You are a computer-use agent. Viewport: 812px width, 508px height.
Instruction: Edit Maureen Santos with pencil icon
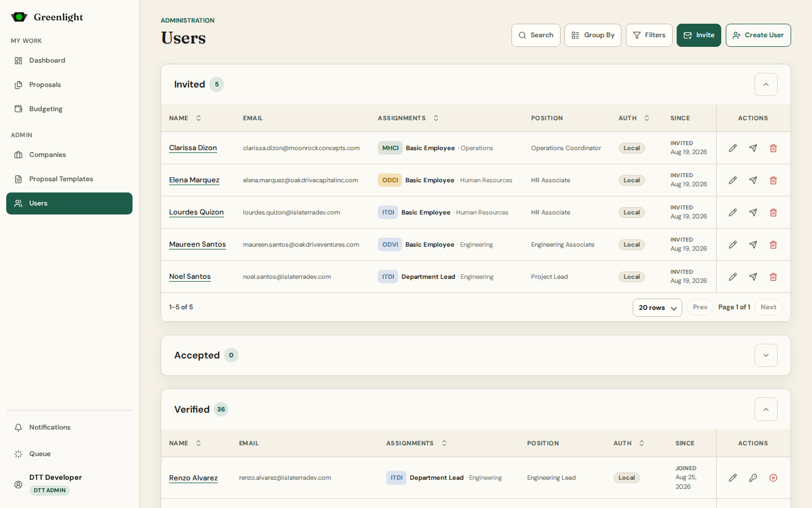tap(732, 244)
